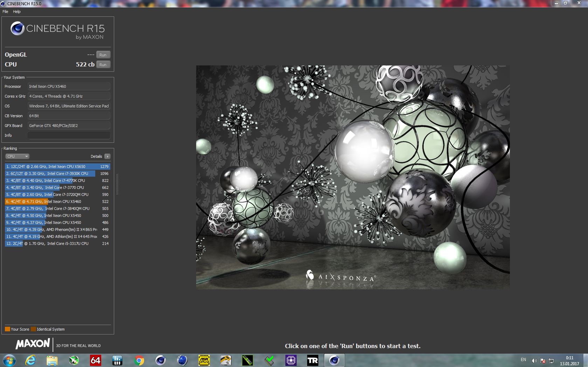Viewport: 588px width, 367px height.
Task: Open the sphere icon right of Chrome
Action: pos(161,360)
